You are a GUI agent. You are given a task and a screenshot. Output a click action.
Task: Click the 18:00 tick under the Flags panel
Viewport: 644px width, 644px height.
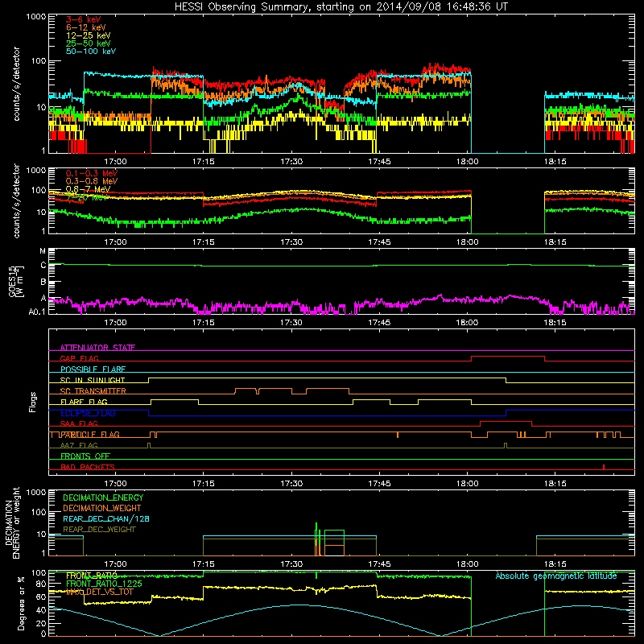(467, 484)
